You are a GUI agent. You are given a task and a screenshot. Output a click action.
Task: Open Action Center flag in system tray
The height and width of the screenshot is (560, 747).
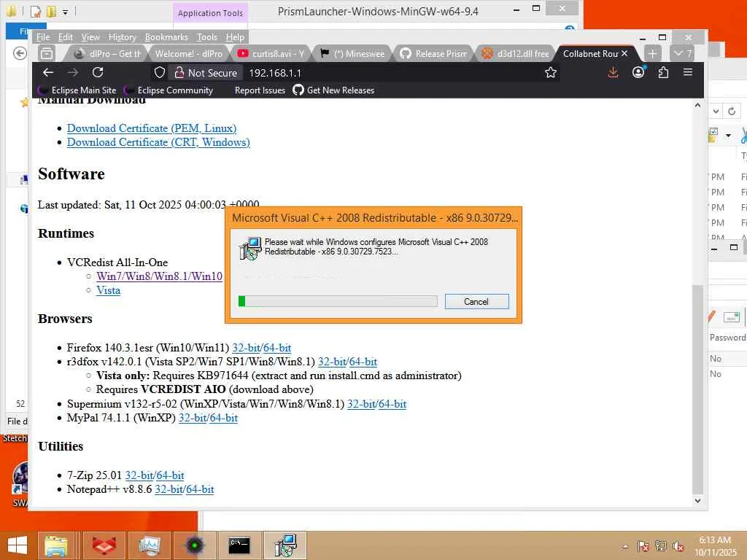coord(643,546)
